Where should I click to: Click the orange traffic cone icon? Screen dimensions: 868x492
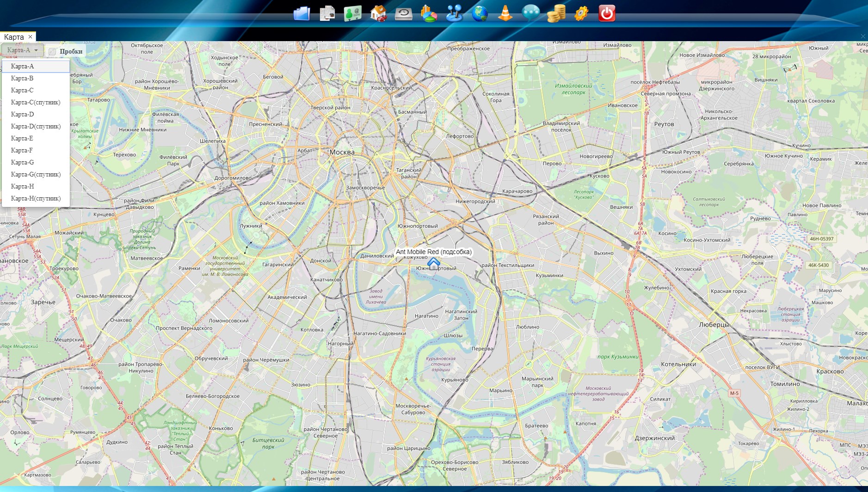pyautogui.click(x=505, y=13)
